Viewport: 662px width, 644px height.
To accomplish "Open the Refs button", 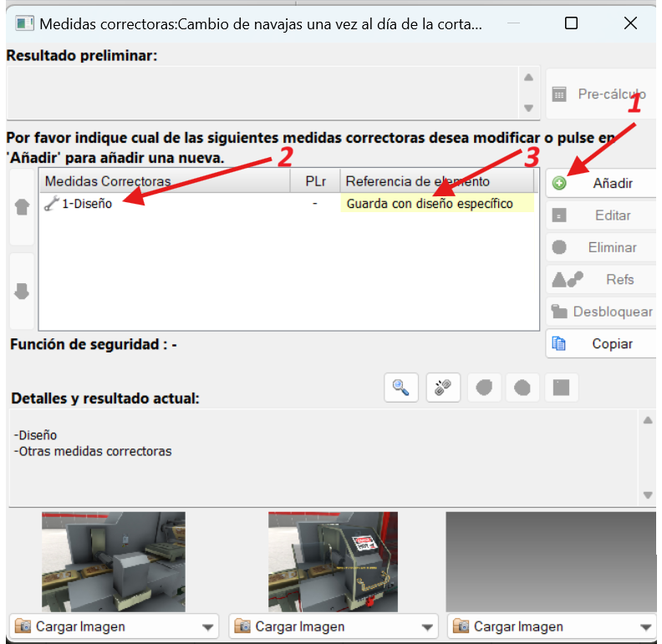I will pos(602,279).
